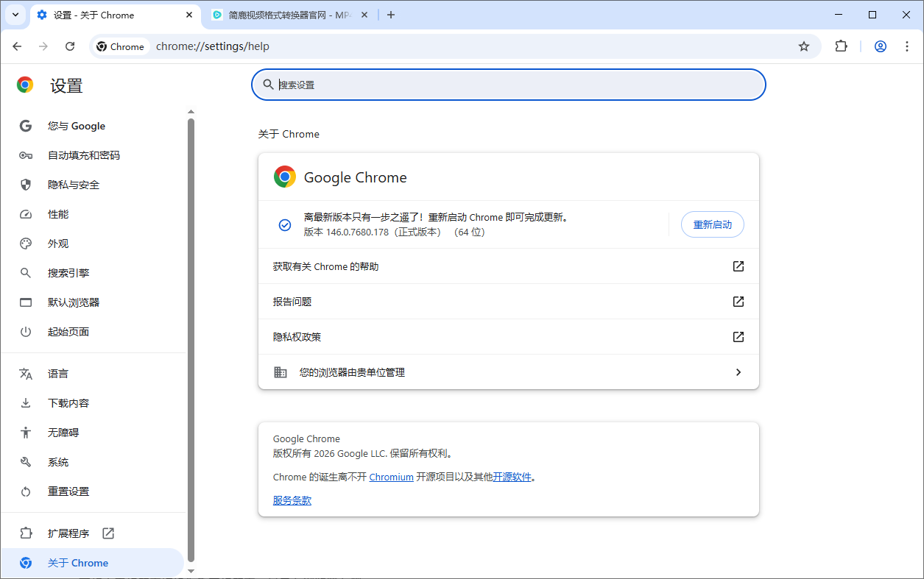This screenshot has height=579, width=924.
Task: Click the 重新启动 button to update Chrome
Action: 712,224
